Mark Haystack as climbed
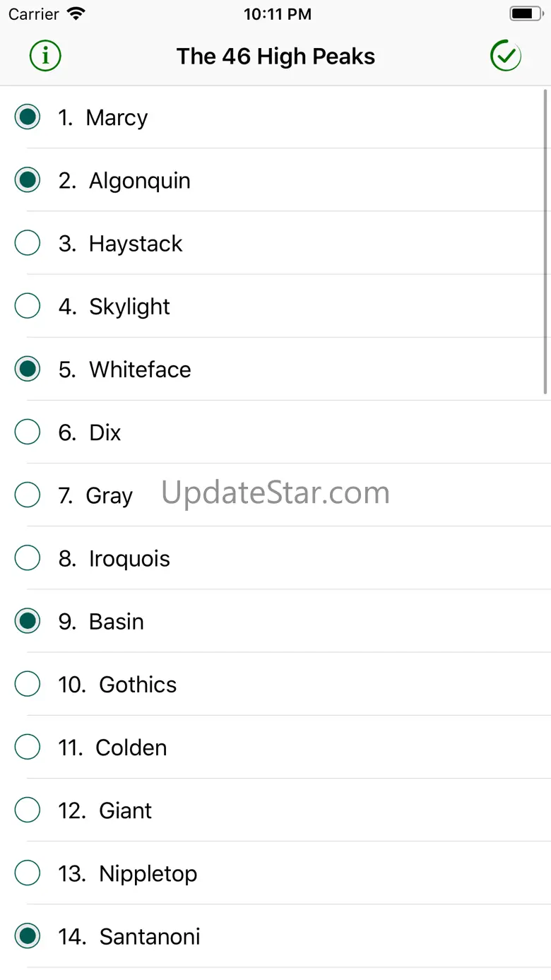Viewport: 551px width, 980px height. [x=28, y=243]
